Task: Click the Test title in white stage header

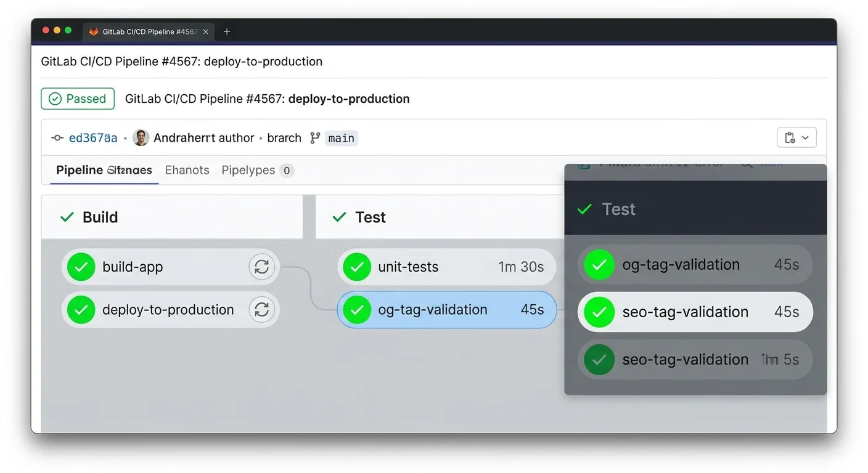Action: [371, 217]
